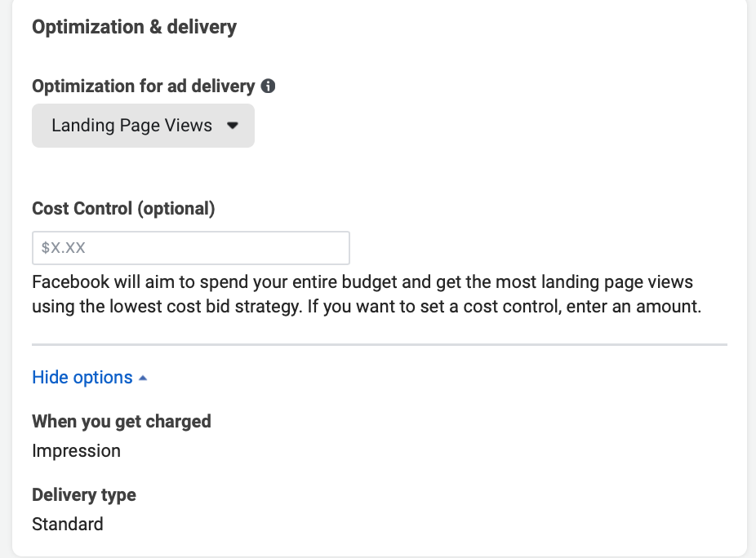Screen dimensions: 756x558
Task: Click the $X.XX placeholder text
Action: pos(64,248)
